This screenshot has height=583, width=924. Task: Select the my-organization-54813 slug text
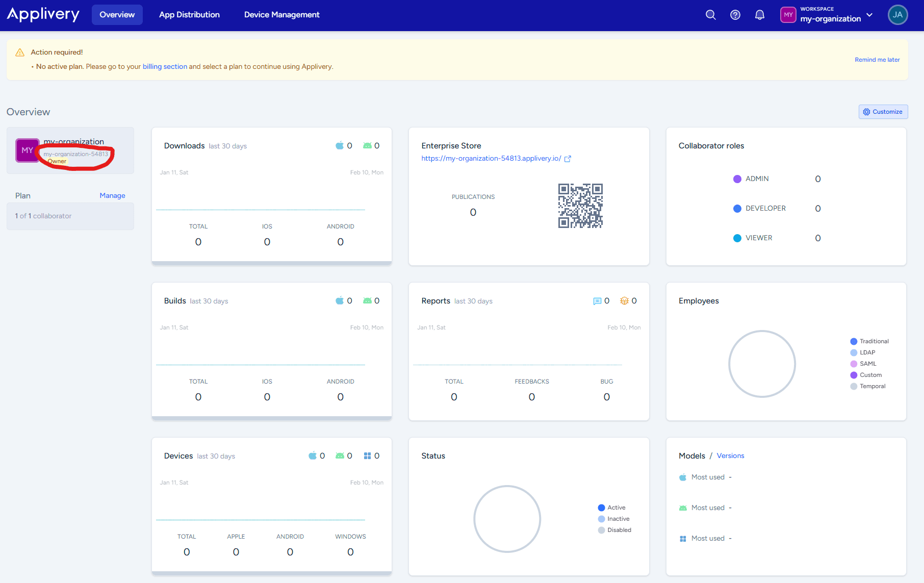coord(76,154)
